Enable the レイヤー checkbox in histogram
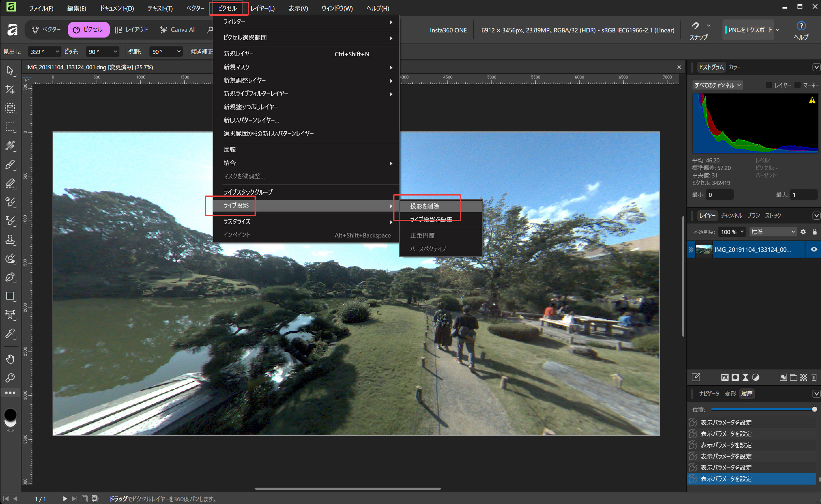The height and width of the screenshot is (504, 821). point(769,85)
